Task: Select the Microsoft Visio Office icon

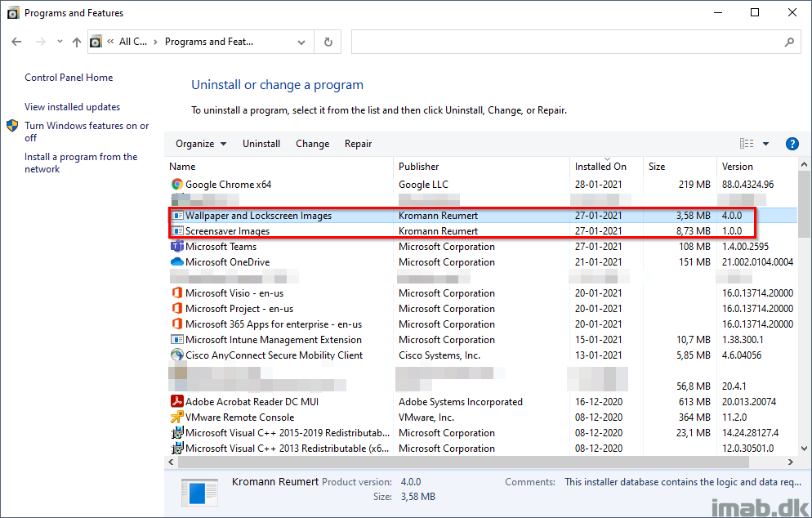Action: click(x=177, y=293)
